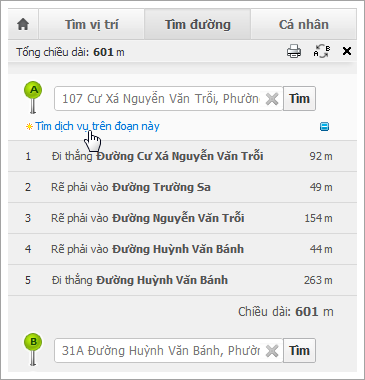Collapse the route step list
The height and width of the screenshot is (380, 365).
tap(324, 127)
